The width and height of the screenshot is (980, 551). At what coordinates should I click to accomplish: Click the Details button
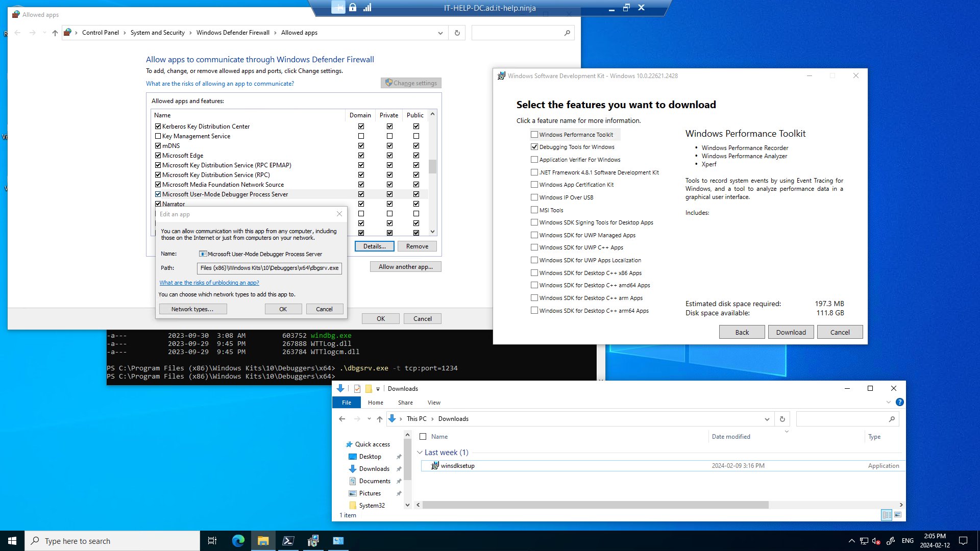pos(374,246)
